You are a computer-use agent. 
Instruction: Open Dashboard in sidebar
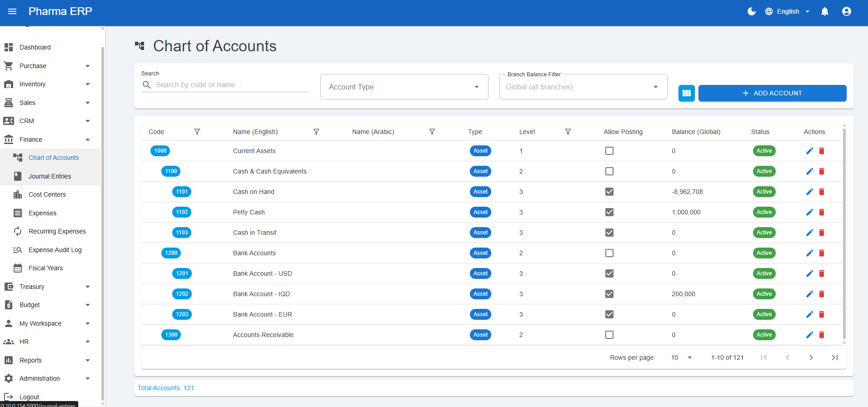click(50, 47)
